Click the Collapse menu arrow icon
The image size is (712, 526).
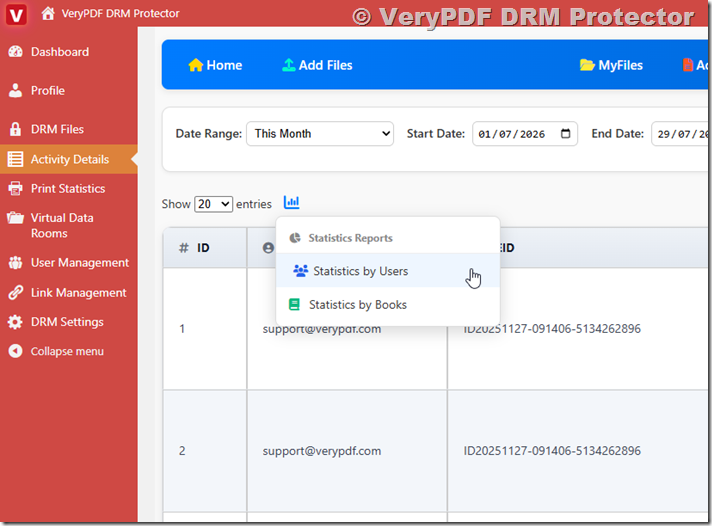[x=15, y=351]
